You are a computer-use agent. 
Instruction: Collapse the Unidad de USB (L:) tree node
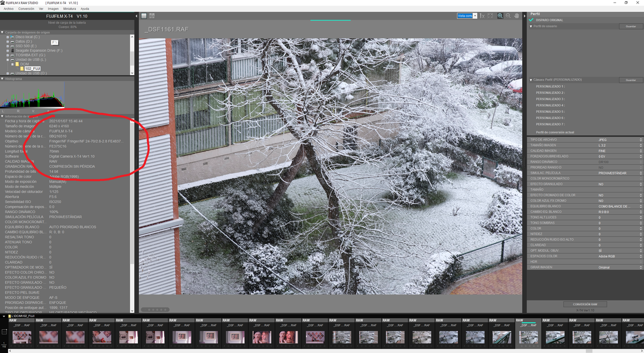tap(8, 60)
